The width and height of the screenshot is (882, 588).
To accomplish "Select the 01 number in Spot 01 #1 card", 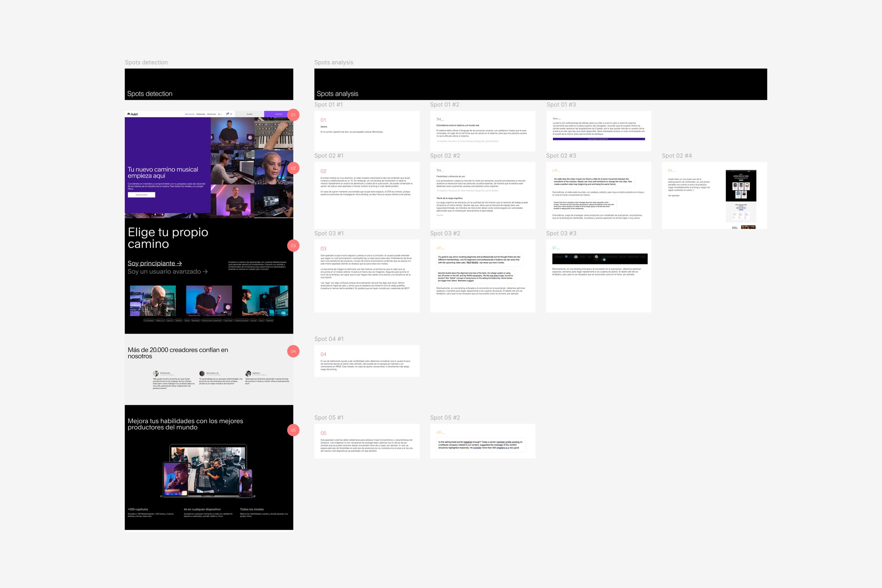I will [323, 120].
